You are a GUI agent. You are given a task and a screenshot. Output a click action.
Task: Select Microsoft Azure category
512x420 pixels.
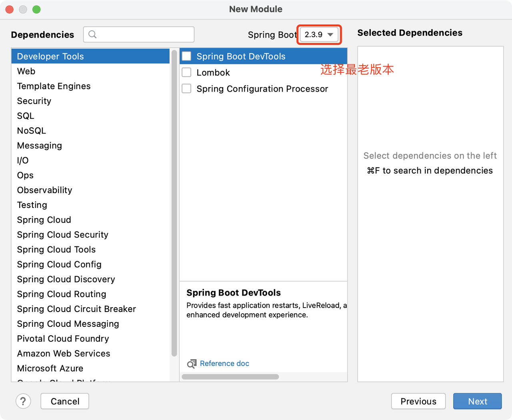(x=90, y=368)
